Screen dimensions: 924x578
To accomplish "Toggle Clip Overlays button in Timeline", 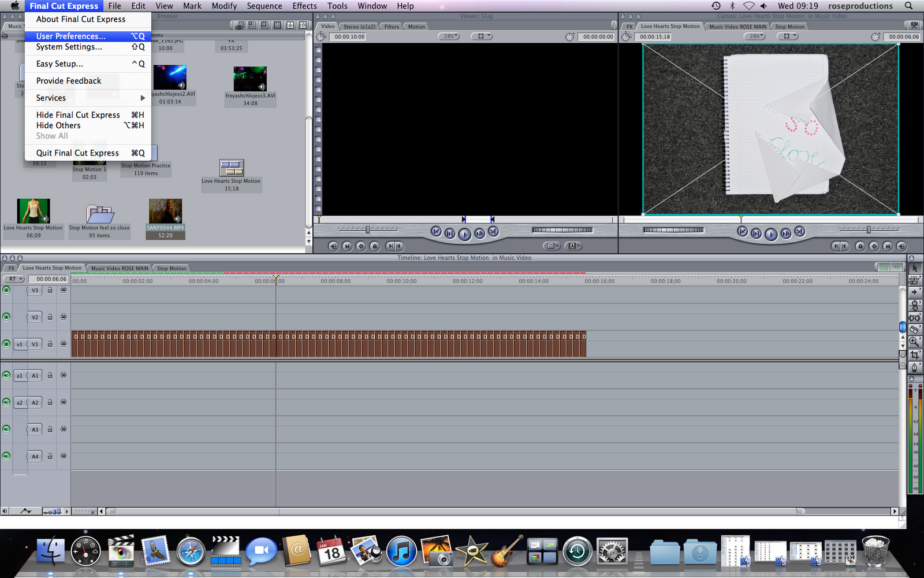I will [26, 511].
